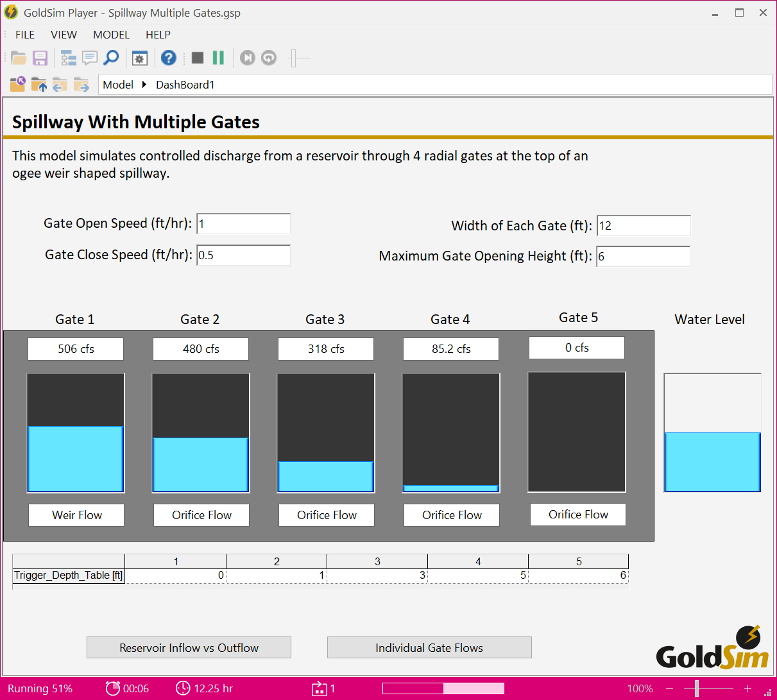Open the VIEW menu

point(64,35)
